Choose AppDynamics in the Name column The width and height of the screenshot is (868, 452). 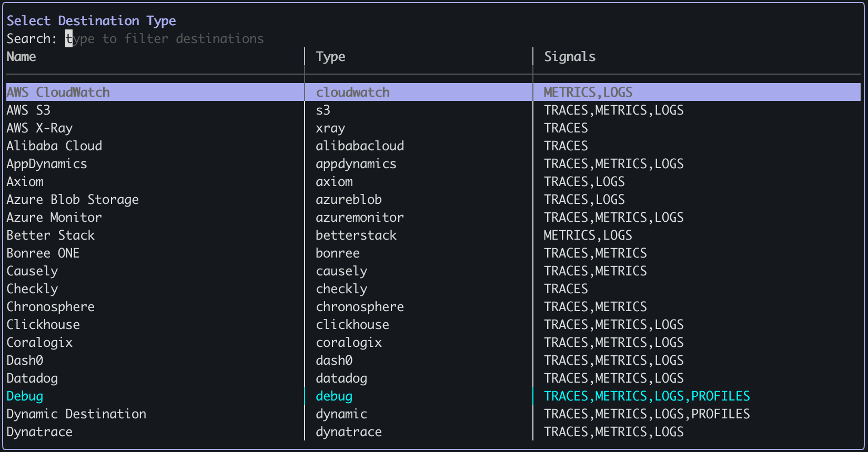point(47,164)
